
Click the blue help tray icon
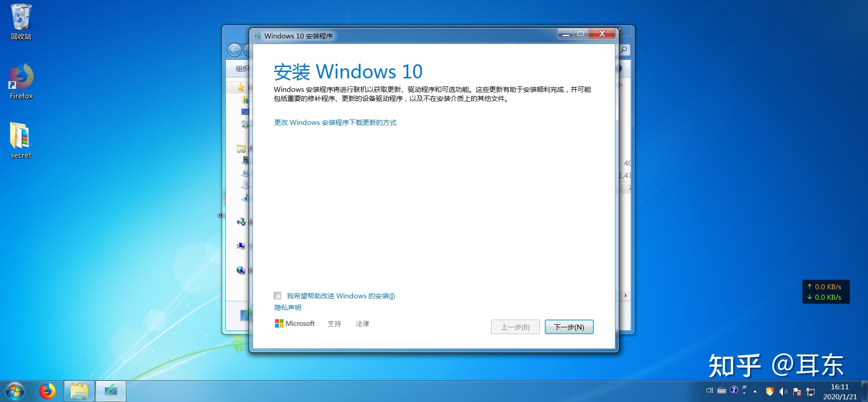coord(734,390)
